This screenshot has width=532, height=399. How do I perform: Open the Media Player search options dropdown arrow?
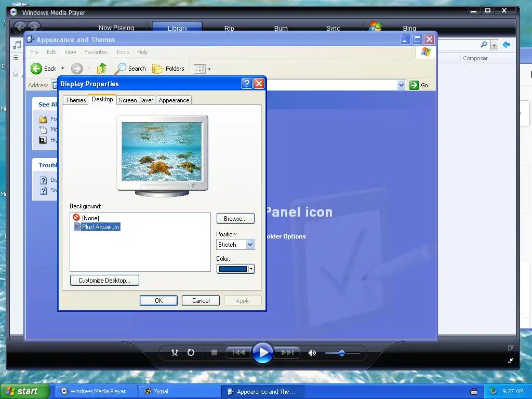[x=494, y=45]
